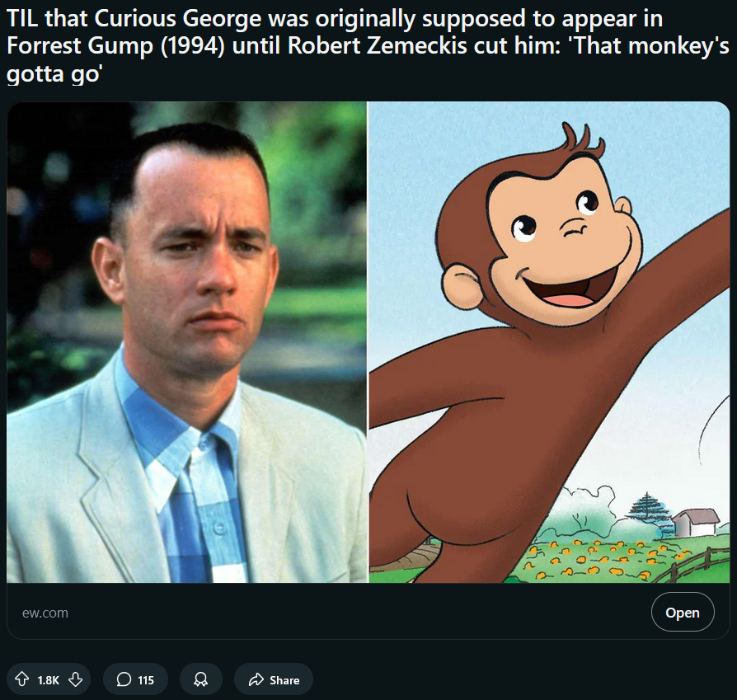Click the 115 comments count
737x700 pixels.
[x=146, y=679]
